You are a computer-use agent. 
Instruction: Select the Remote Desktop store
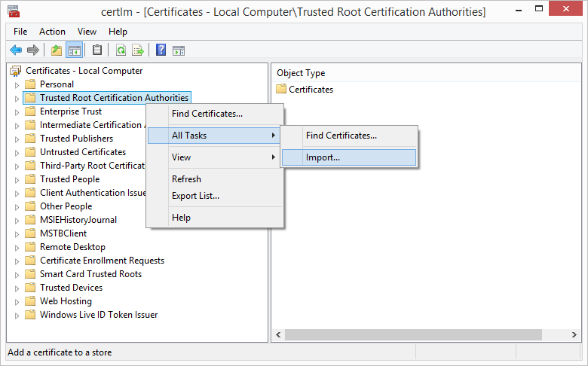(72, 247)
